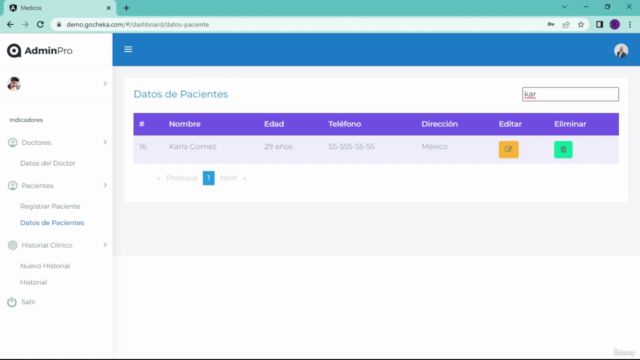This screenshot has height=360, width=640.
Task: Open the user avatar in the top bar
Action: (x=621, y=51)
